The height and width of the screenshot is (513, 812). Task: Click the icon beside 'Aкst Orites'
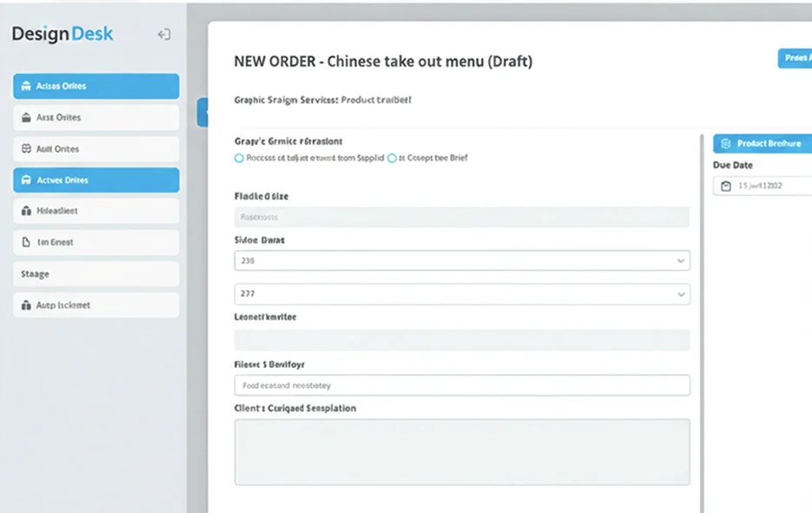(x=26, y=117)
